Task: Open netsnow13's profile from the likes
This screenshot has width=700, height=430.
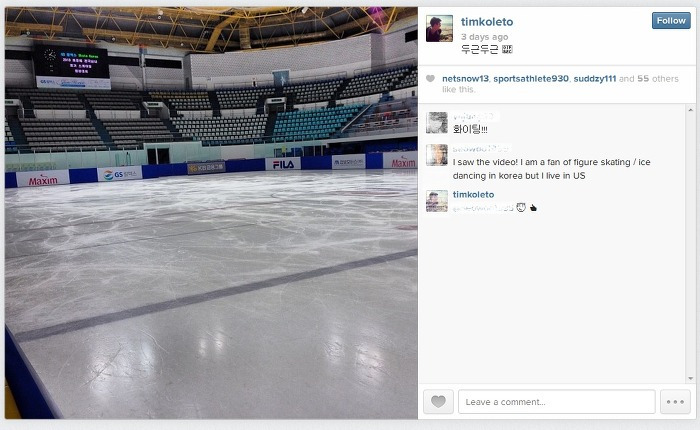Action: click(x=465, y=79)
